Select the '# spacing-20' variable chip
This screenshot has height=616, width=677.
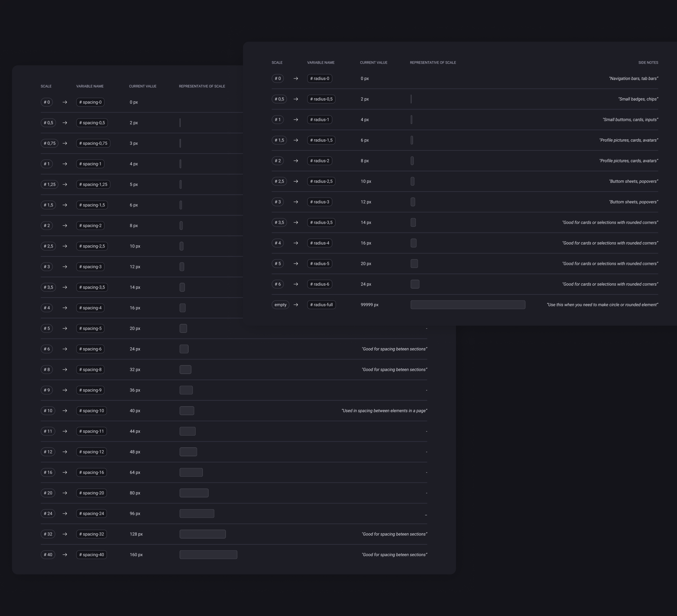(x=92, y=493)
